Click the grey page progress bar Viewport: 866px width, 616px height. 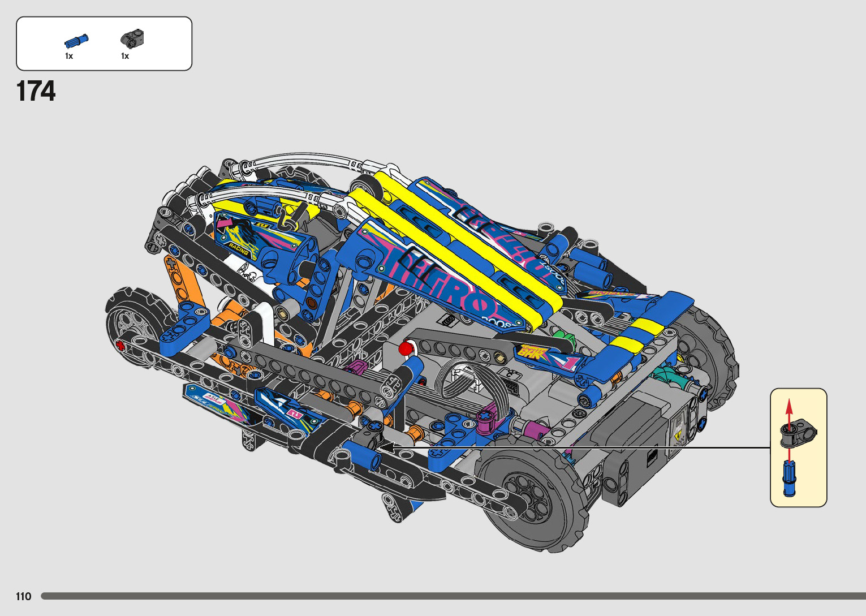453,596
